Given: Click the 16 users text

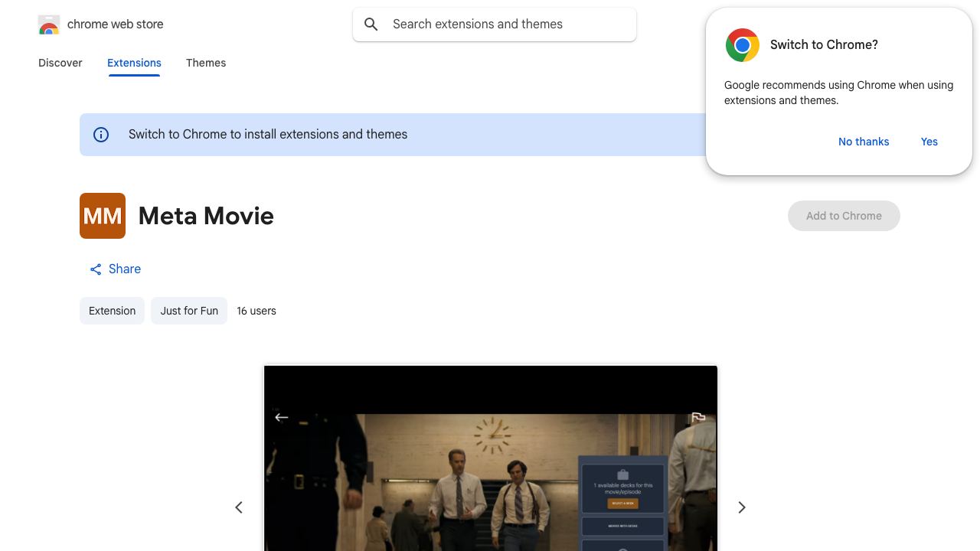Looking at the screenshot, I should [x=256, y=311].
